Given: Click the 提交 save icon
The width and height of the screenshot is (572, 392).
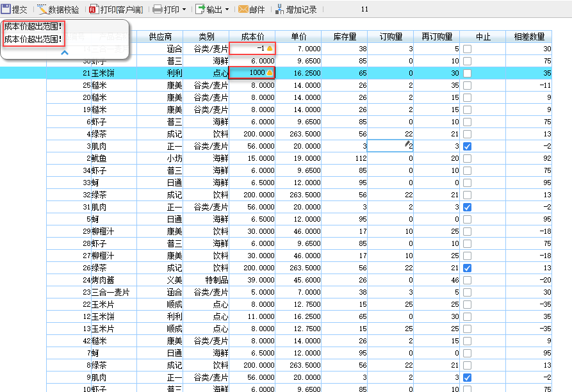Looking at the screenshot, I should (6, 9).
